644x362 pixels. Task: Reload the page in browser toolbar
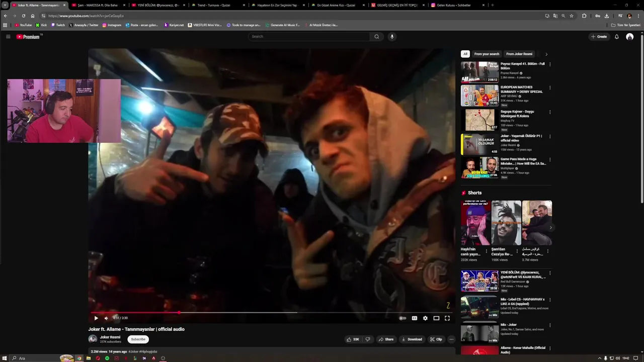(x=23, y=16)
